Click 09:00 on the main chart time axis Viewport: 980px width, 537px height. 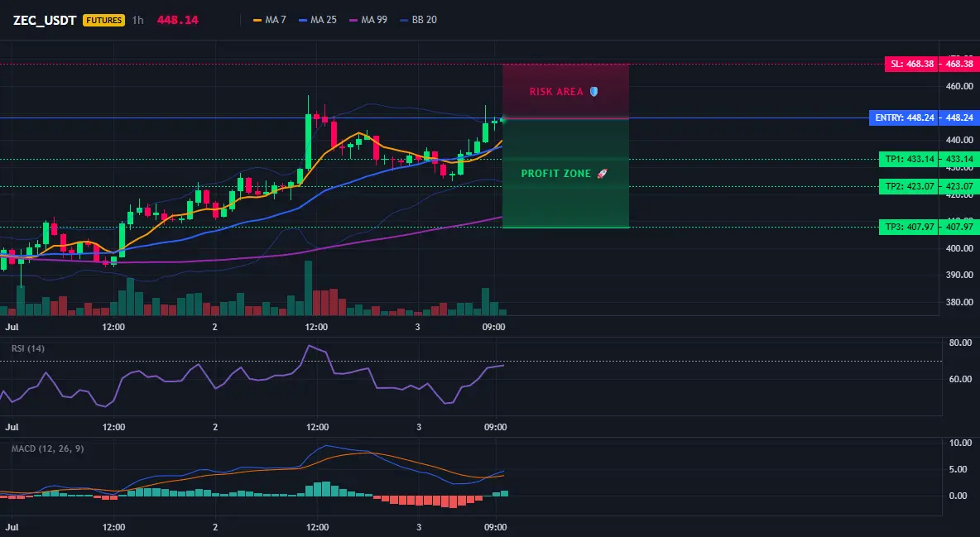click(494, 327)
